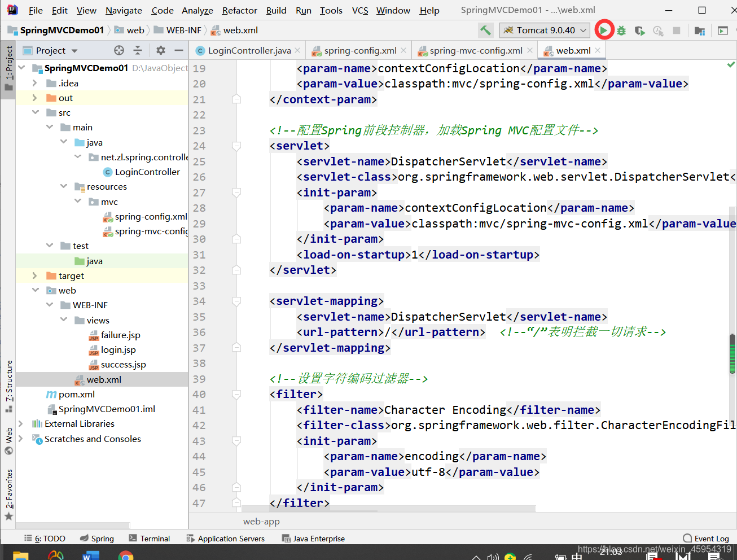Screen dimensions: 737x560
Task: Click the green inspection checkmark indicator
Action: pyautogui.click(x=731, y=65)
